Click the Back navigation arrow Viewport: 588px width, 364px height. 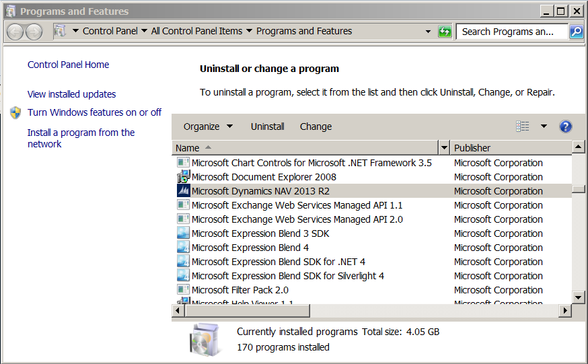[15, 32]
